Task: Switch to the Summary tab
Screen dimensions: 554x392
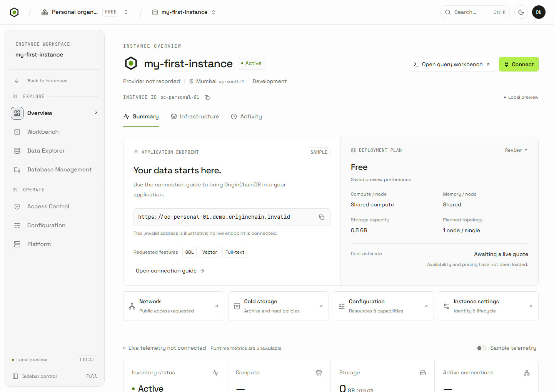Action: (141, 116)
